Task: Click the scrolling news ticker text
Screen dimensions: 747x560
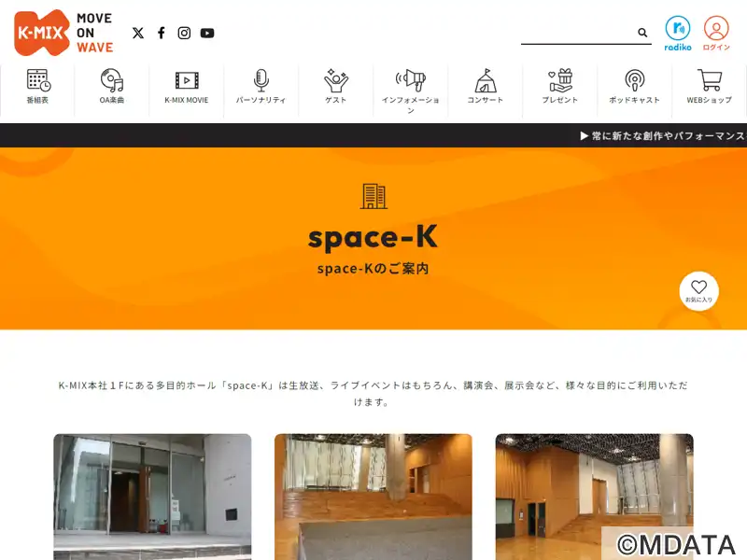Action: (663, 135)
